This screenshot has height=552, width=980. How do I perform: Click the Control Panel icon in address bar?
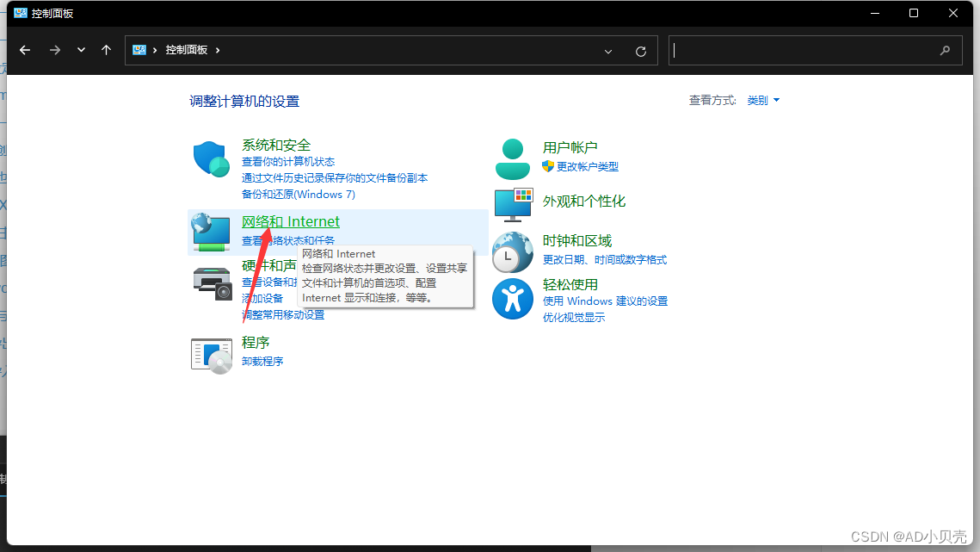[x=139, y=50]
